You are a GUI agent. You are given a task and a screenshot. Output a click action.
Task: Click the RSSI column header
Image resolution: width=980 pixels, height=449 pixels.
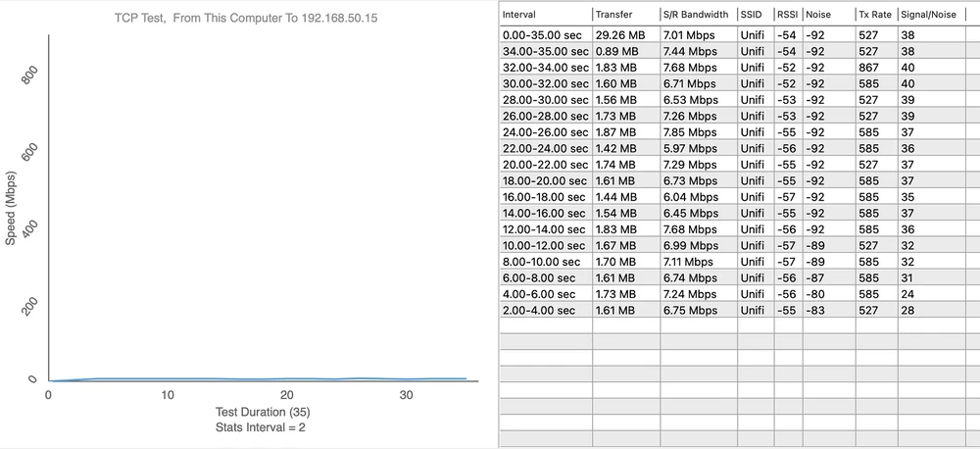pyautogui.click(x=787, y=15)
